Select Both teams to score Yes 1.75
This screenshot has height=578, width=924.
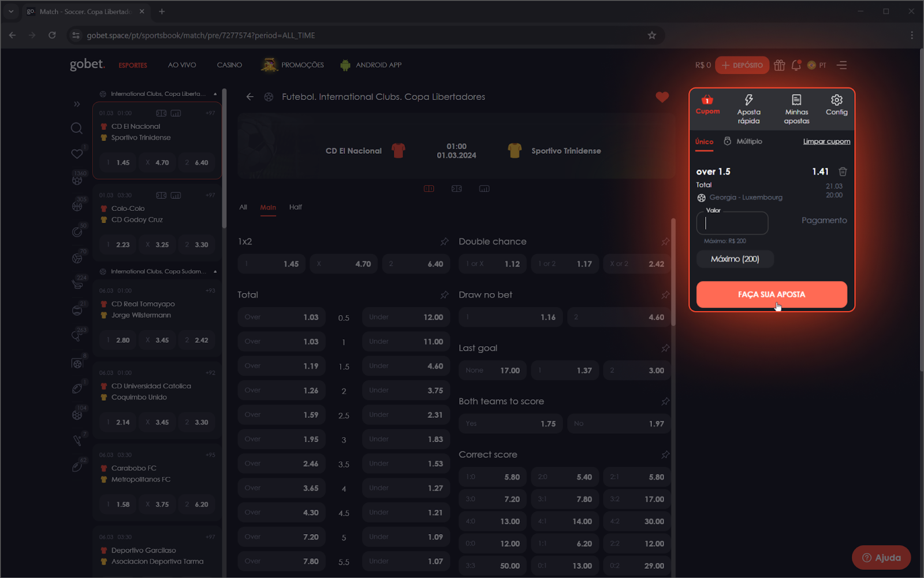pos(511,424)
